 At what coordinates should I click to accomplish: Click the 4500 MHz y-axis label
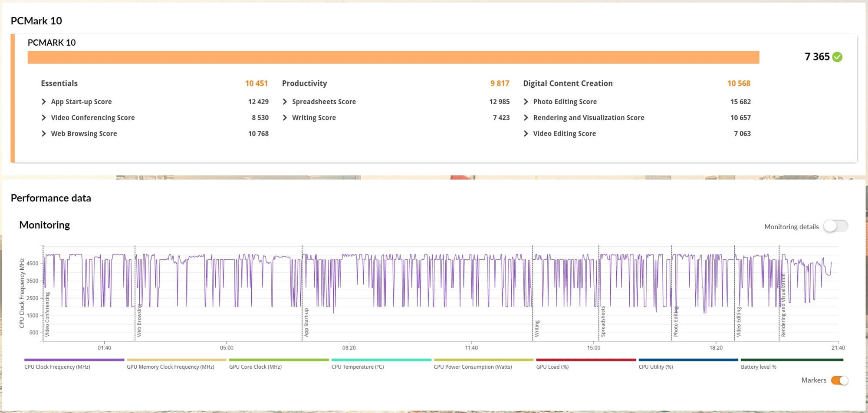click(33, 264)
